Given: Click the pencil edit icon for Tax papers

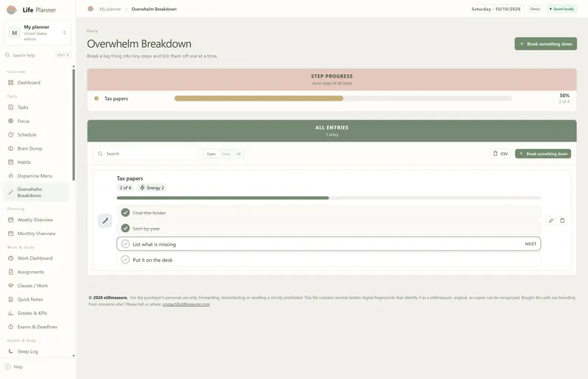Looking at the screenshot, I should pyautogui.click(x=551, y=221).
